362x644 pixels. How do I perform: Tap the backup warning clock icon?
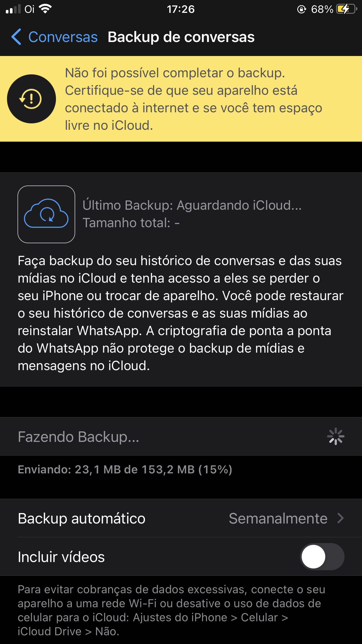[31, 99]
